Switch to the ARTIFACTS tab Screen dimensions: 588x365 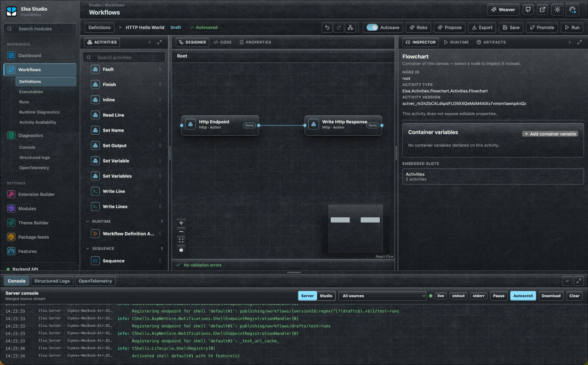point(491,42)
